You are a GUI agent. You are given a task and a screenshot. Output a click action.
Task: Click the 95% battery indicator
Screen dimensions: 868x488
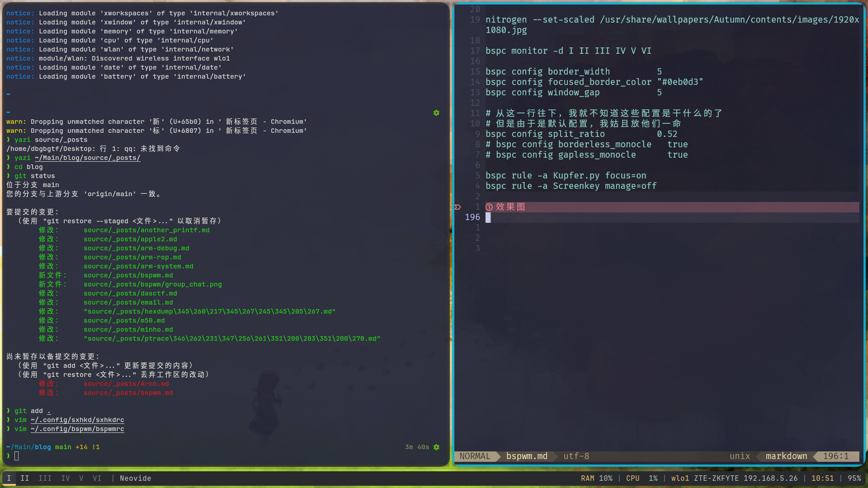tap(854, 478)
